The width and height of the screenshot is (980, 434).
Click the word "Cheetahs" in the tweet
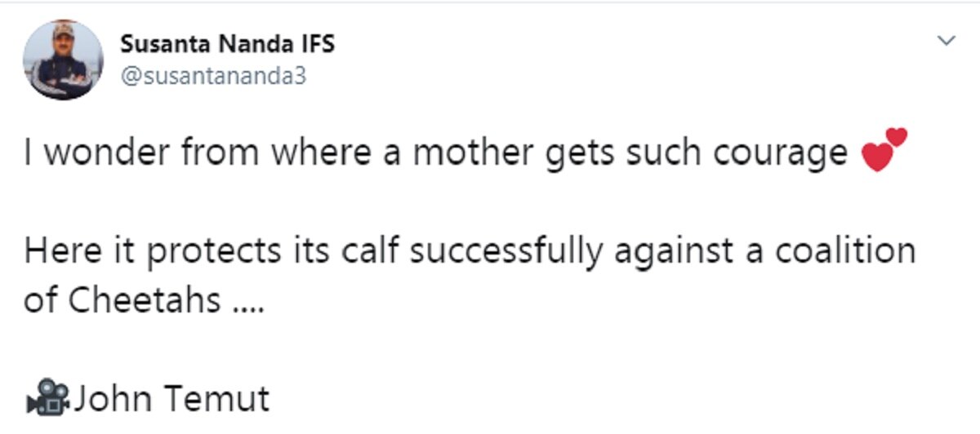145,301
